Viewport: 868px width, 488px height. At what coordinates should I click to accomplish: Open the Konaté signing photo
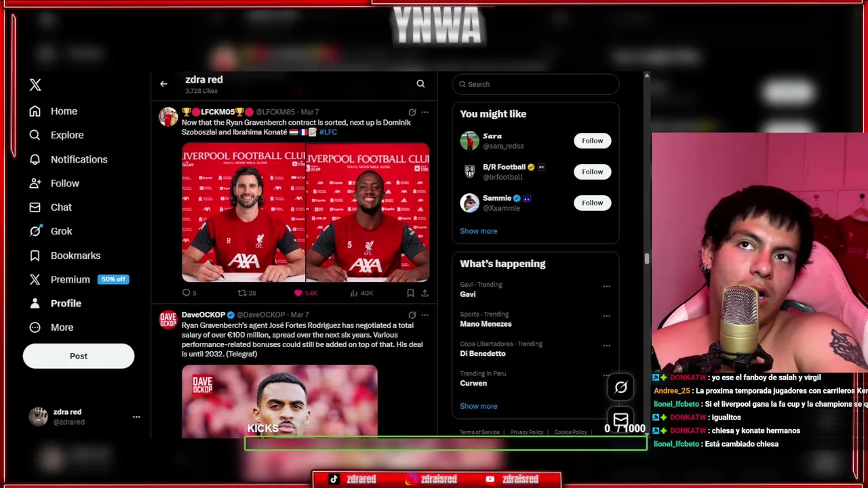point(368,212)
